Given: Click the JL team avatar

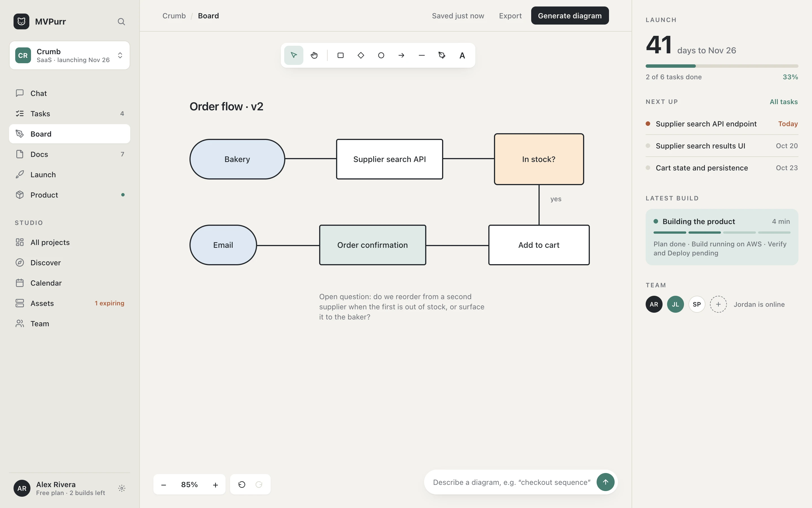Looking at the screenshot, I should (676, 305).
